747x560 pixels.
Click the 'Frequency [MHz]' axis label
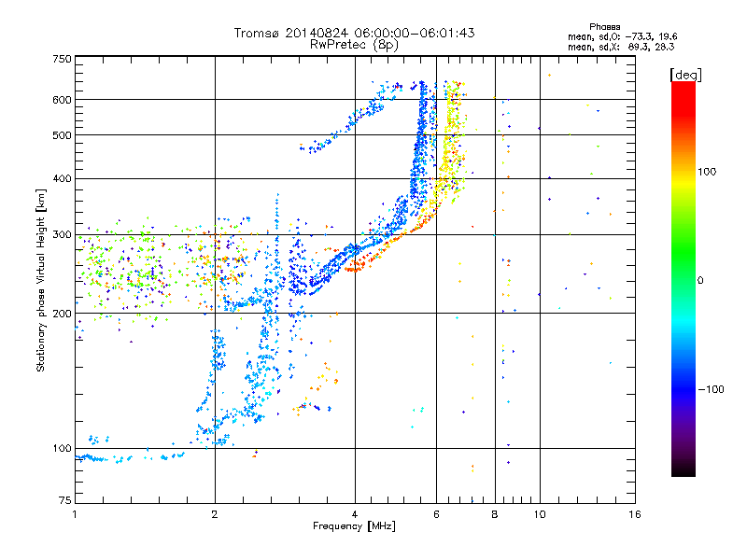354,526
